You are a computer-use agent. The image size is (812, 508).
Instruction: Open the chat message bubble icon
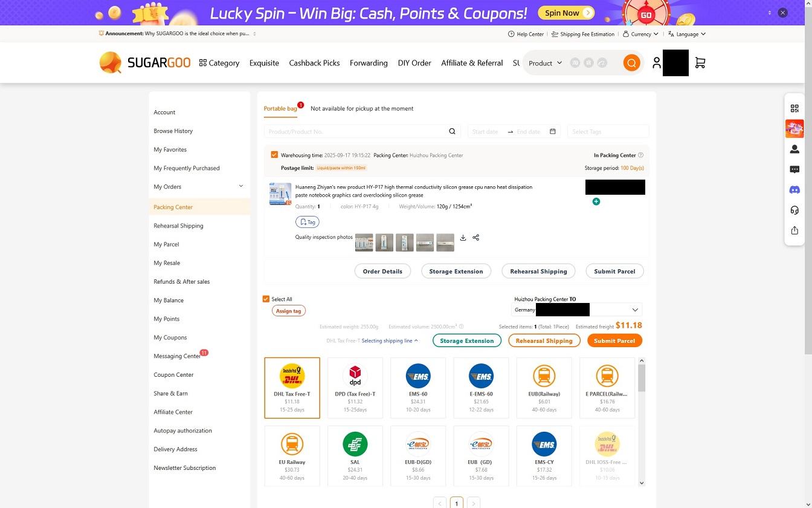pos(794,169)
